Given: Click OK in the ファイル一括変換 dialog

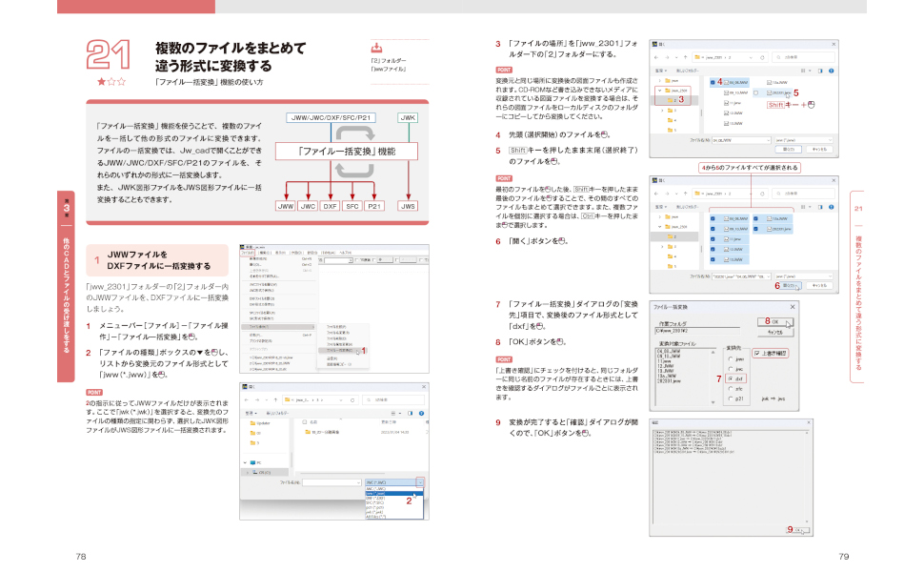Looking at the screenshot, I should (x=775, y=322).
